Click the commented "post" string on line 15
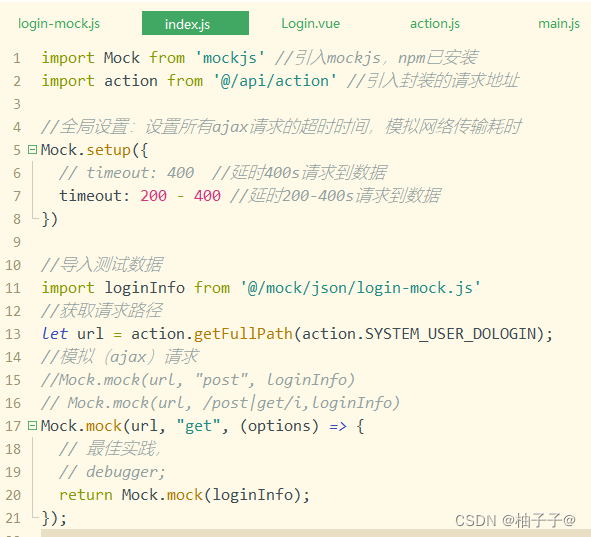 pyautogui.click(x=222, y=380)
